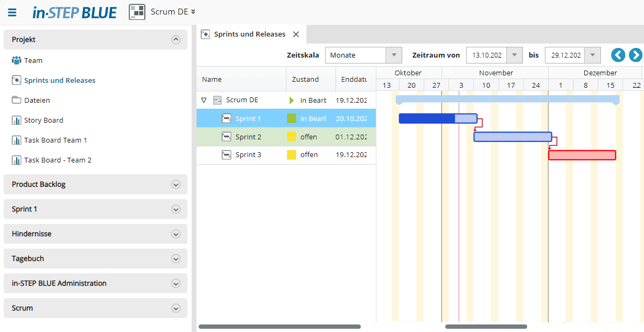Click the back navigation arrow button
This screenshot has width=644, height=332.
tap(618, 55)
